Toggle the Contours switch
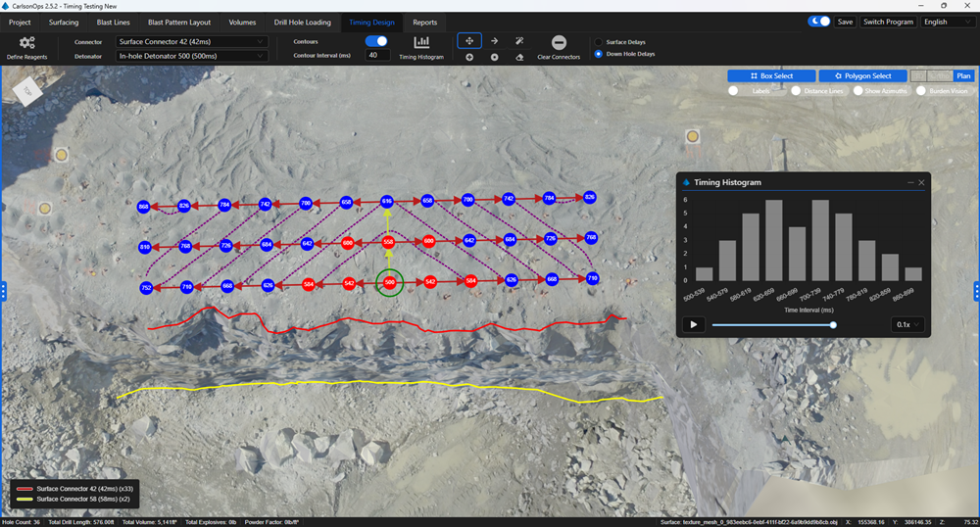Viewport: 980px width, 527px height. [x=375, y=41]
